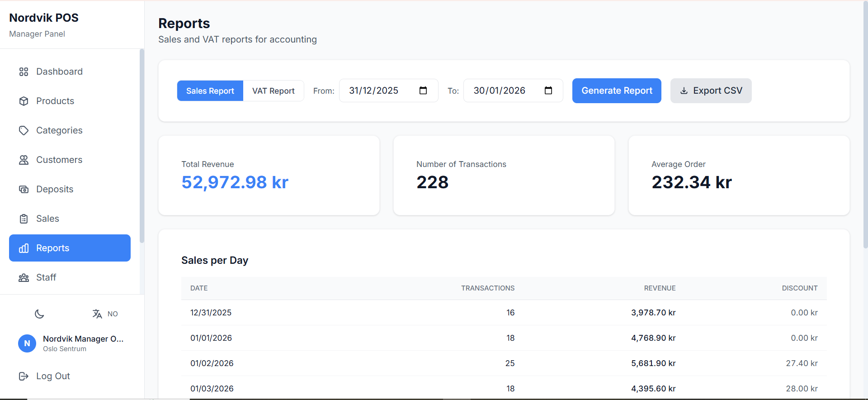Viewport: 868px width, 400px height.
Task: Switch language using the NO translate toggle
Action: (105, 314)
